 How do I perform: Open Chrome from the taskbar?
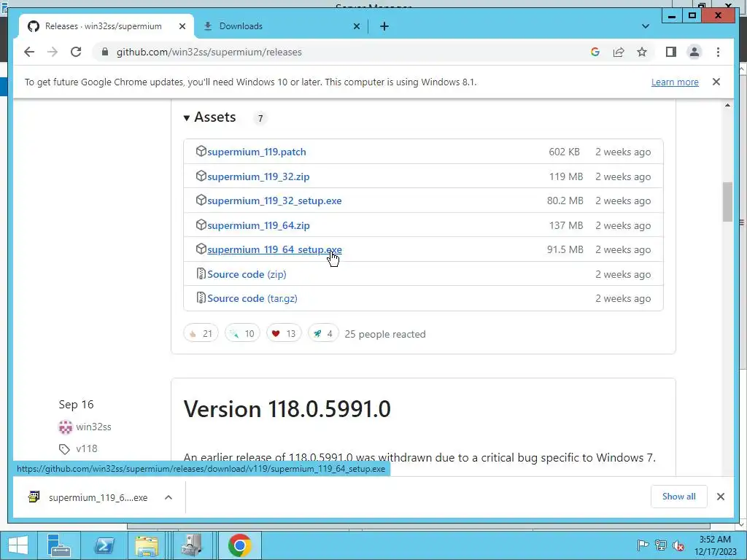click(x=239, y=545)
